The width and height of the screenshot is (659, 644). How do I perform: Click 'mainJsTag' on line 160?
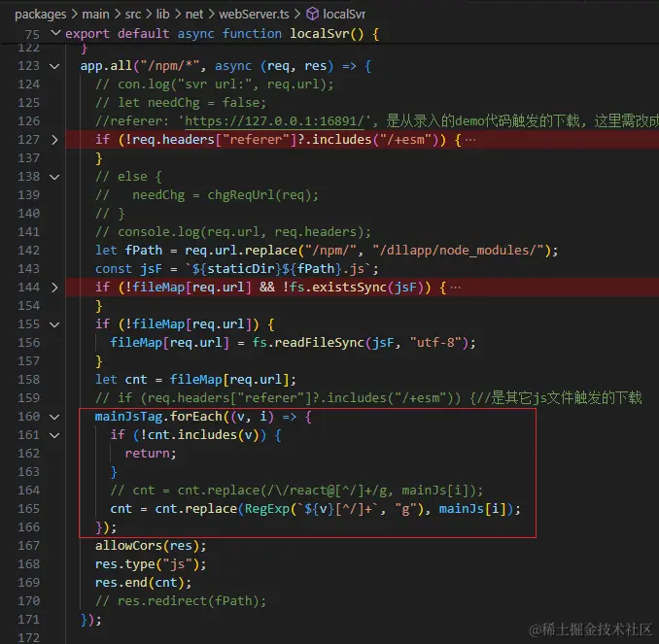pyautogui.click(x=128, y=417)
